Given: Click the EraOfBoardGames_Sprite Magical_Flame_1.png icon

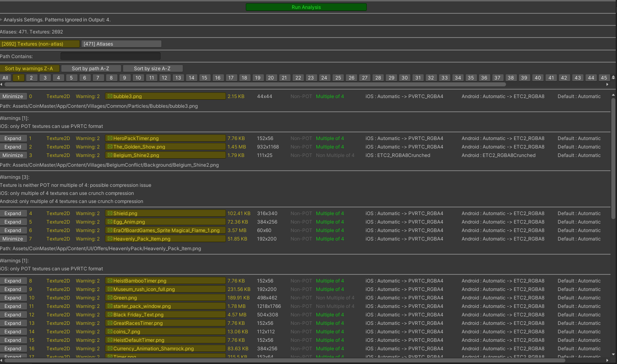Looking at the screenshot, I should click(x=109, y=230).
